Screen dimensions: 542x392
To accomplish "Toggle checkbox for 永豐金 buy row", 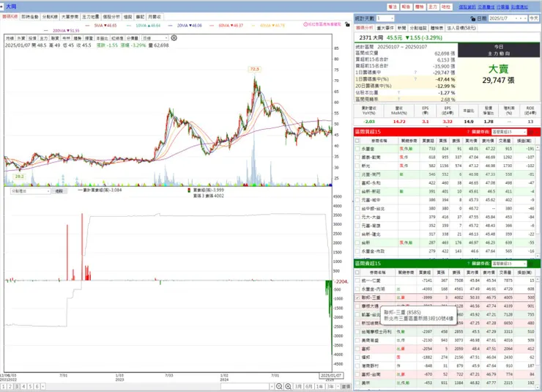I will point(357,149).
